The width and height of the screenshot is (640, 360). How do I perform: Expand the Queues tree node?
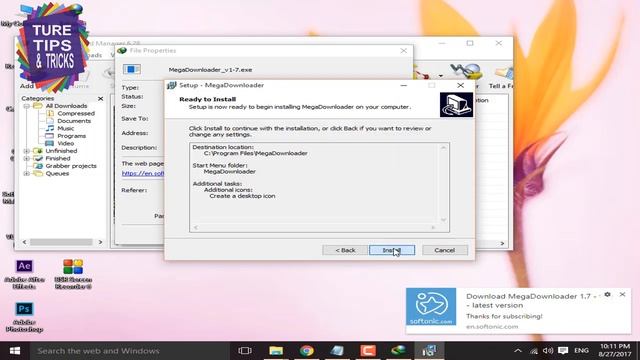click(x=27, y=173)
